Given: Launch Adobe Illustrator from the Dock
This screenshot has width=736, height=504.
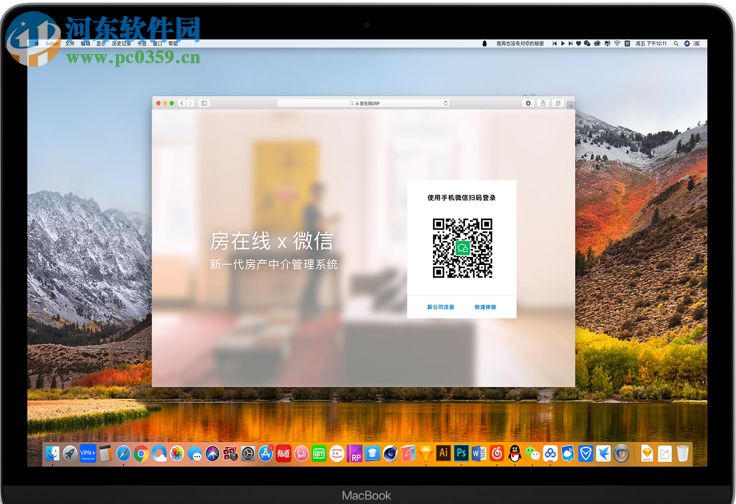Looking at the screenshot, I should 444,453.
